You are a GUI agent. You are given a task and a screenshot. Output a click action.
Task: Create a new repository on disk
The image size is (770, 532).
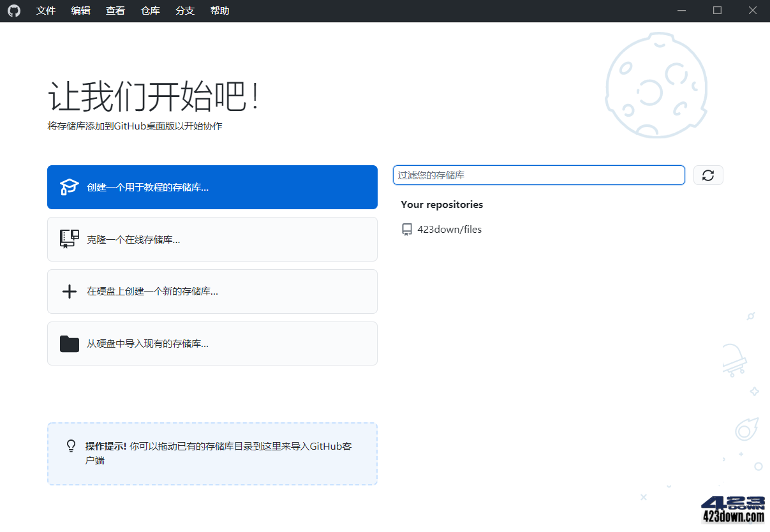[x=212, y=292]
